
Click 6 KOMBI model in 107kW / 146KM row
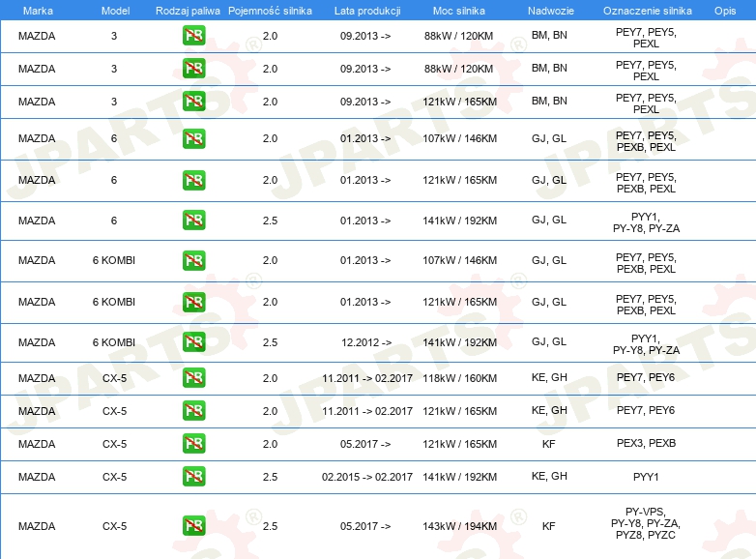[x=114, y=260]
